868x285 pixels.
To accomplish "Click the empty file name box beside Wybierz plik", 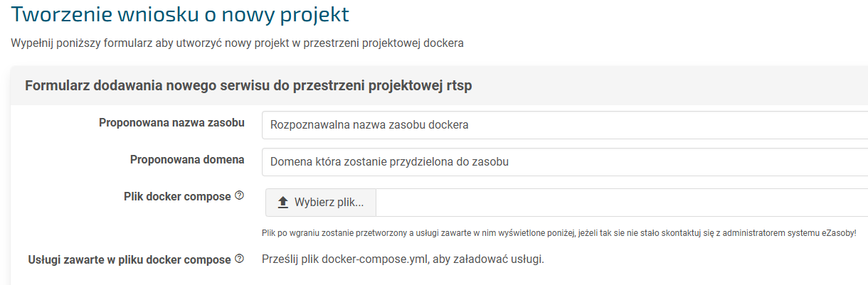I will (x=619, y=203).
